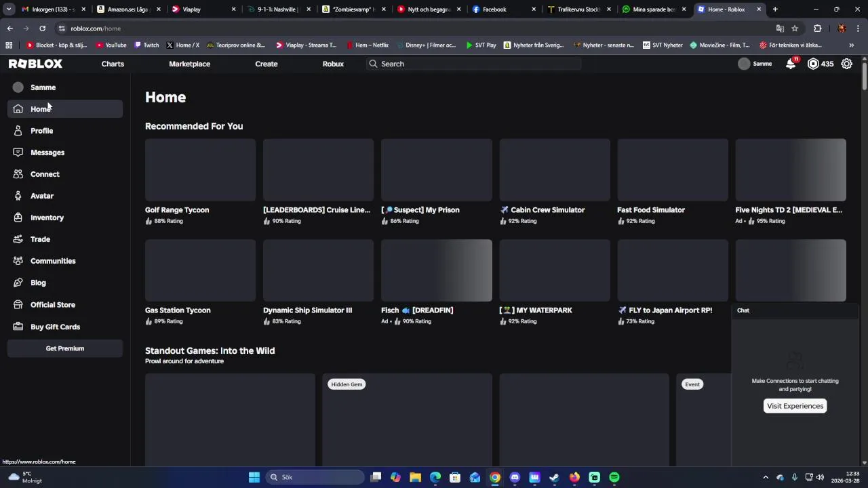Click the Roblox logo
This screenshot has width=868, height=488.
pos(35,64)
